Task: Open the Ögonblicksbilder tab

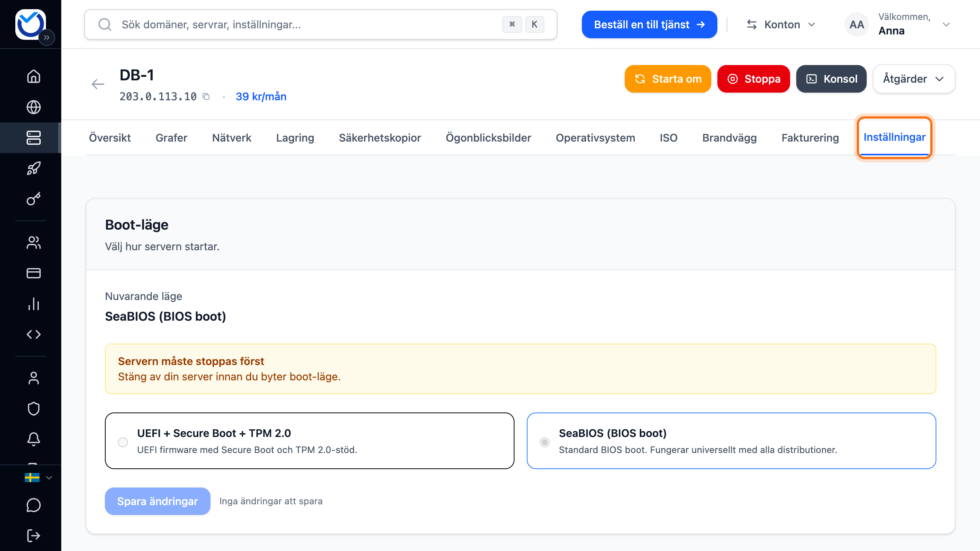Action: (488, 138)
